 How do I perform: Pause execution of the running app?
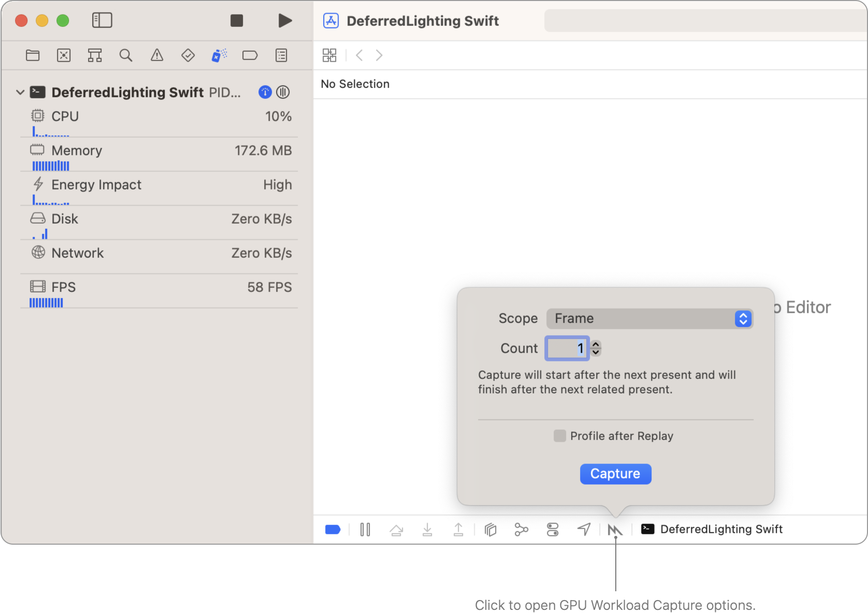(365, 529)
